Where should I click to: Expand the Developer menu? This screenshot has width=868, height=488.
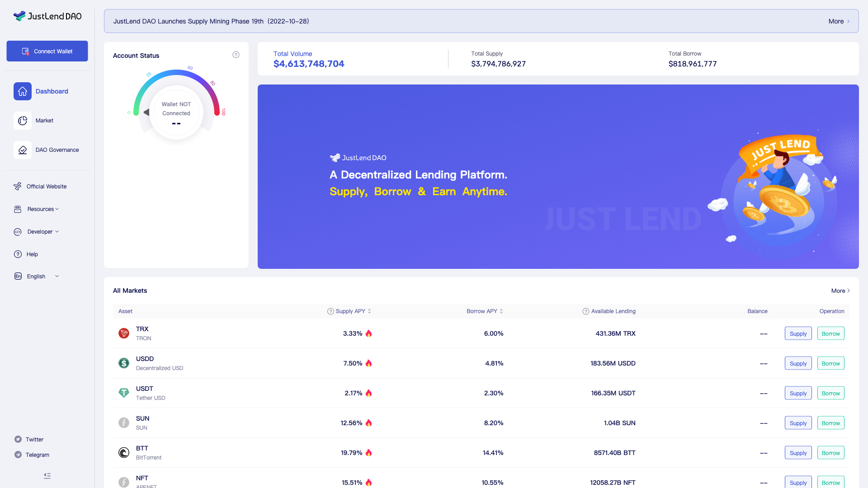(43, 232)
